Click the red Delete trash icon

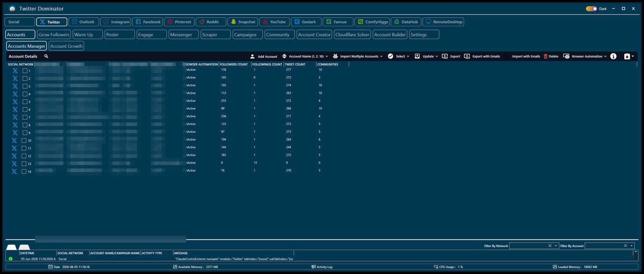click(x=545, y=56)
